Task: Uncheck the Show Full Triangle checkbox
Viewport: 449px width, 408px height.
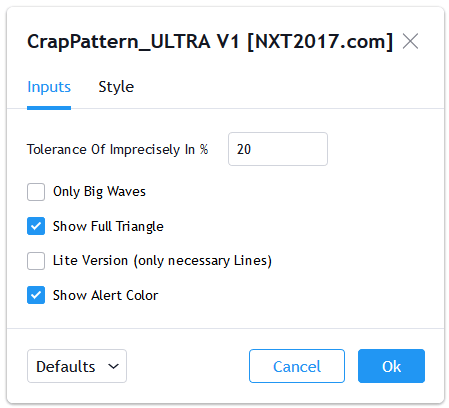Action: pyautogui.click(x=36, y=226)
